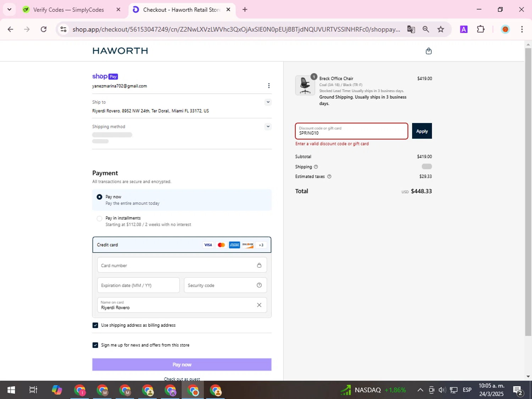Apply the discount code
This screenshot has width=532, height=399.
coord(422,131)
